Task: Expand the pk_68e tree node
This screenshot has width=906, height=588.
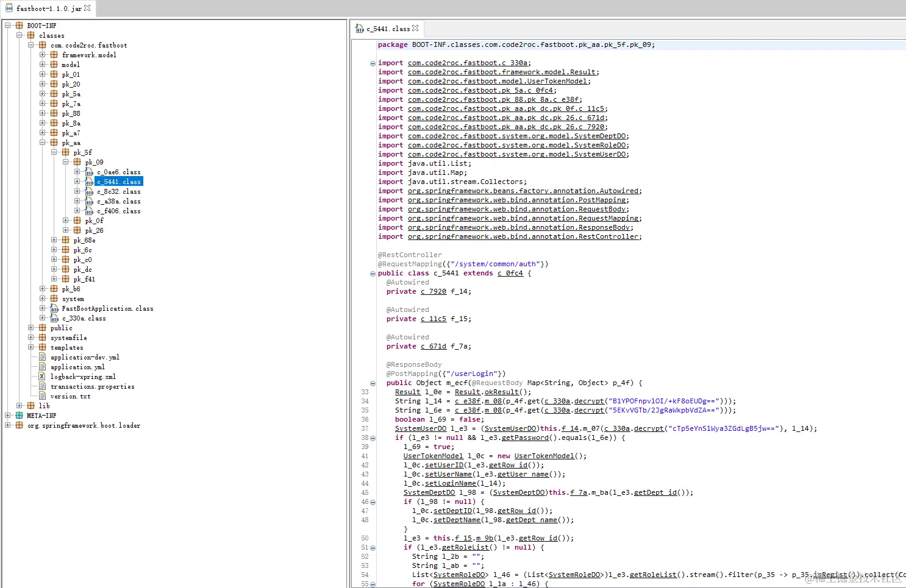Action: (54, 240)
